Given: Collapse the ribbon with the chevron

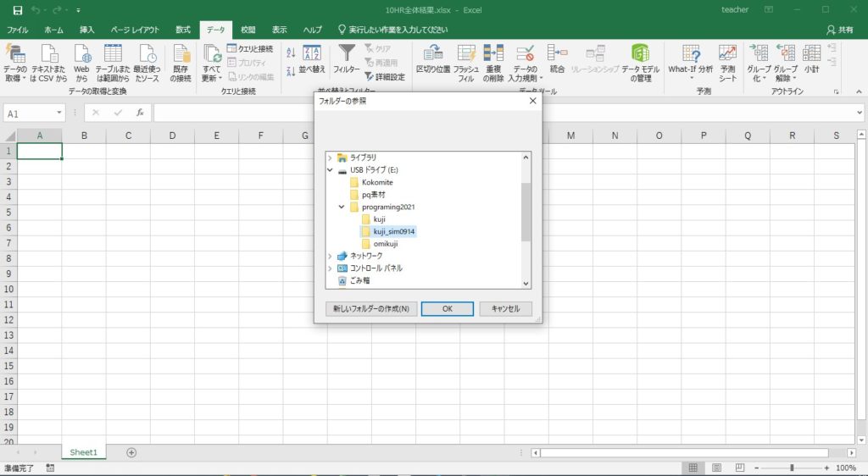Looking at the screenshot, I should pos(859,91).
